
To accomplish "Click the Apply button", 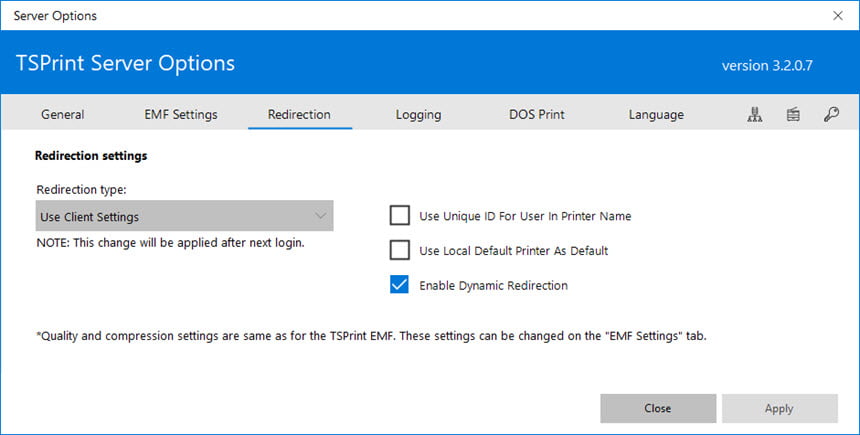I will [x=779, y=408].
